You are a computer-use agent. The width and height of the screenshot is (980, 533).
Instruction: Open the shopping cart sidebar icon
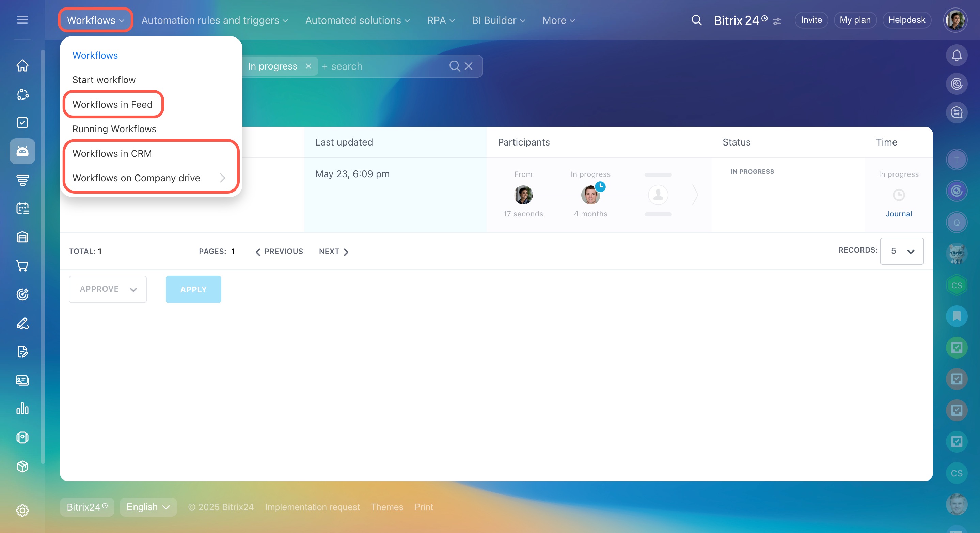coord(22,266)
